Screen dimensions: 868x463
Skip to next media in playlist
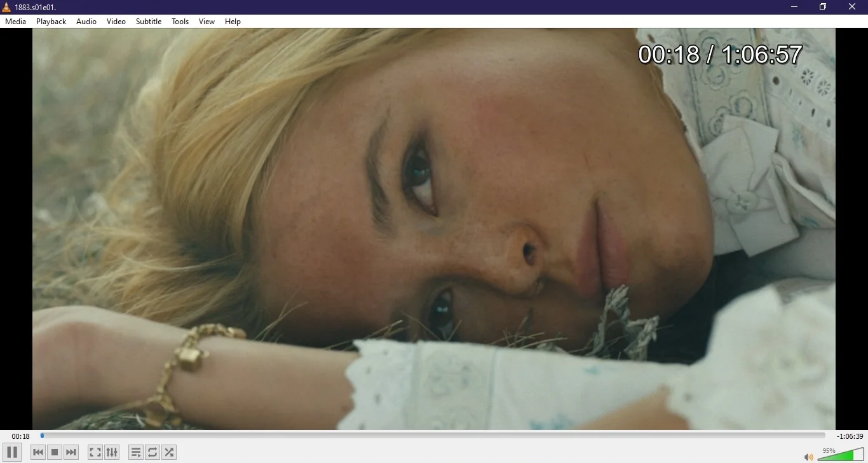click(x=71, y=452)
